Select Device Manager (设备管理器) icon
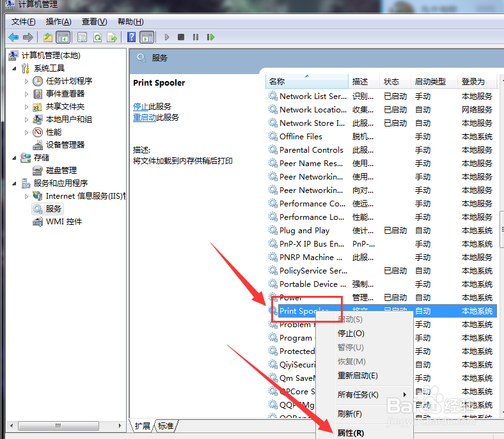This screenshot has height=439, width=504. tap(38, 145)
